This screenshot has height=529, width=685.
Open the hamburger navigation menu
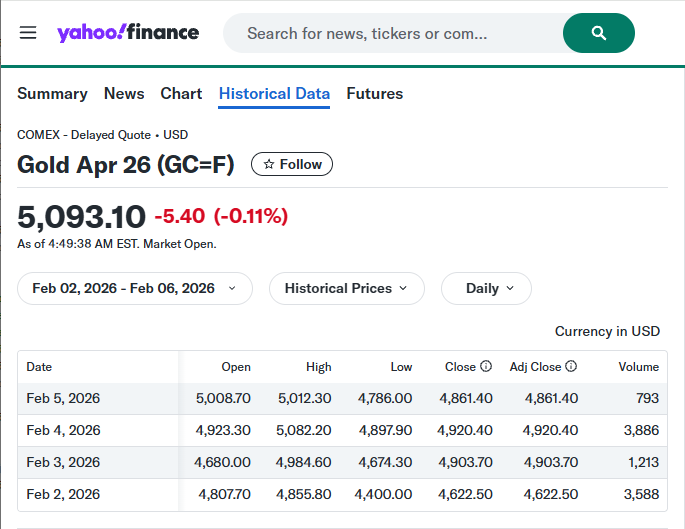[x=28, y=33]
